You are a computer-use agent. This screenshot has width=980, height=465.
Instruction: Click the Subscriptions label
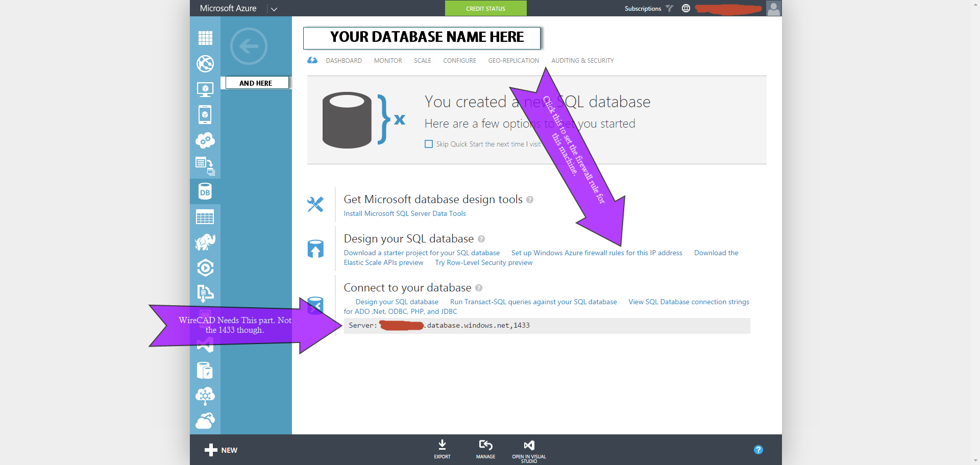(x=643, y=8)
